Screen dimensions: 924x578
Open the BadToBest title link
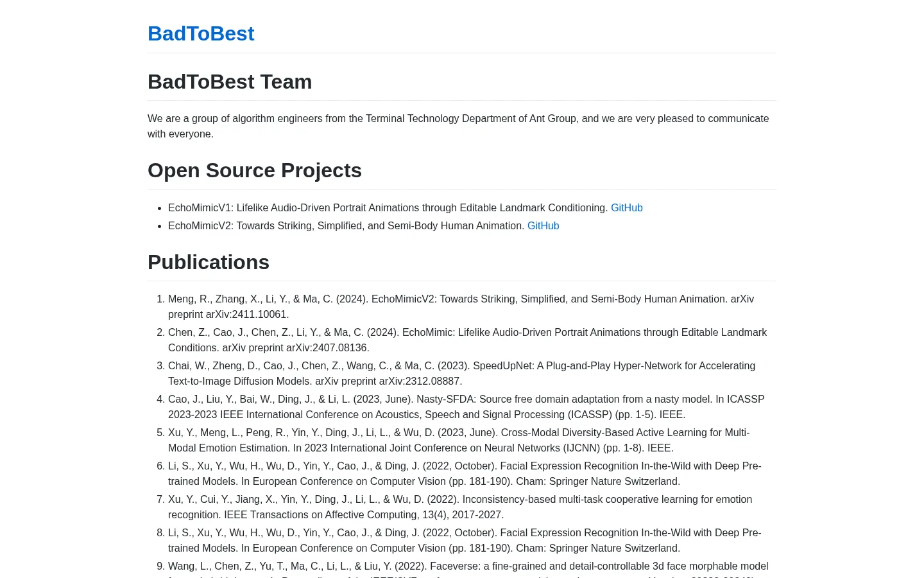click(x=201, y=33)
